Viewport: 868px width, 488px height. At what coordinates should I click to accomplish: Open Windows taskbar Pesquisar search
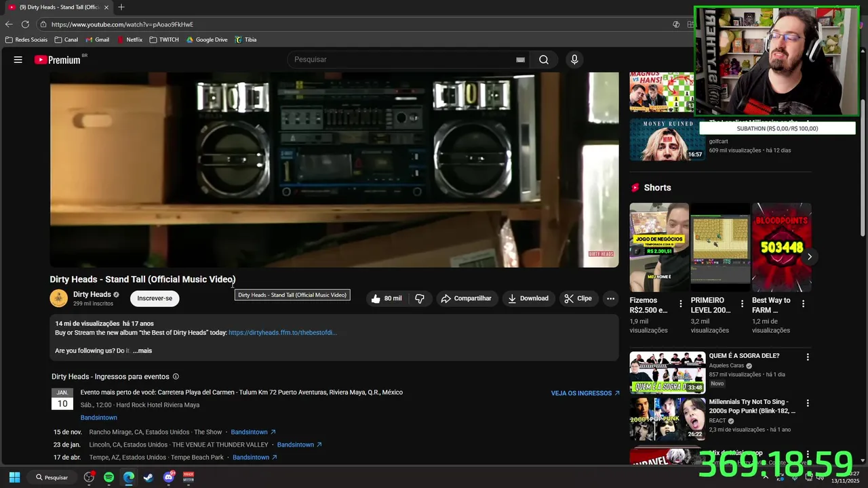(52, 477)
